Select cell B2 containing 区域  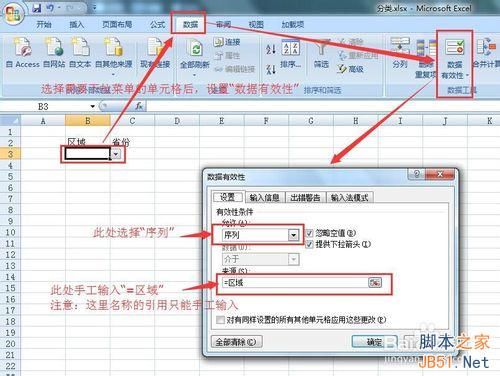click(87, 142)
